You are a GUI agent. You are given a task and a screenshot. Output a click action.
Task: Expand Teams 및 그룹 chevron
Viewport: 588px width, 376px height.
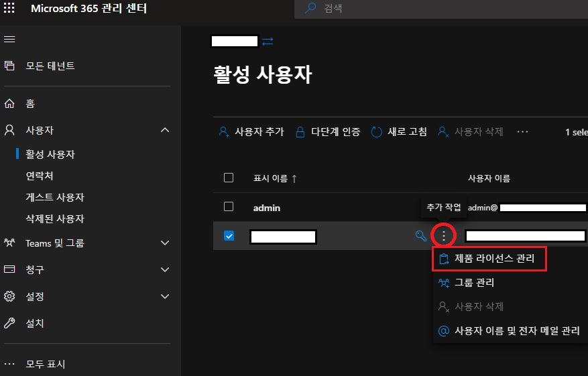pyautogui.click(x=165, y=243)
